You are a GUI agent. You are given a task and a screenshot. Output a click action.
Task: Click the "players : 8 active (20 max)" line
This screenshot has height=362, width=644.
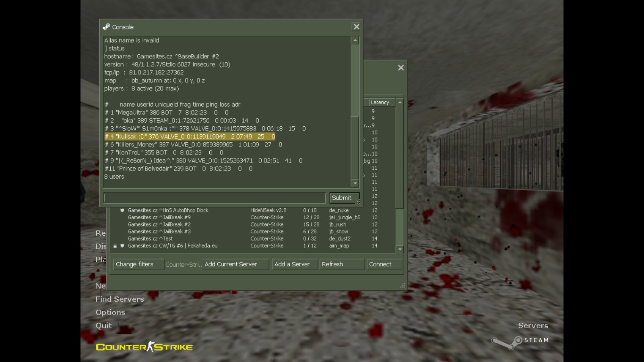(x=141, y=88)
